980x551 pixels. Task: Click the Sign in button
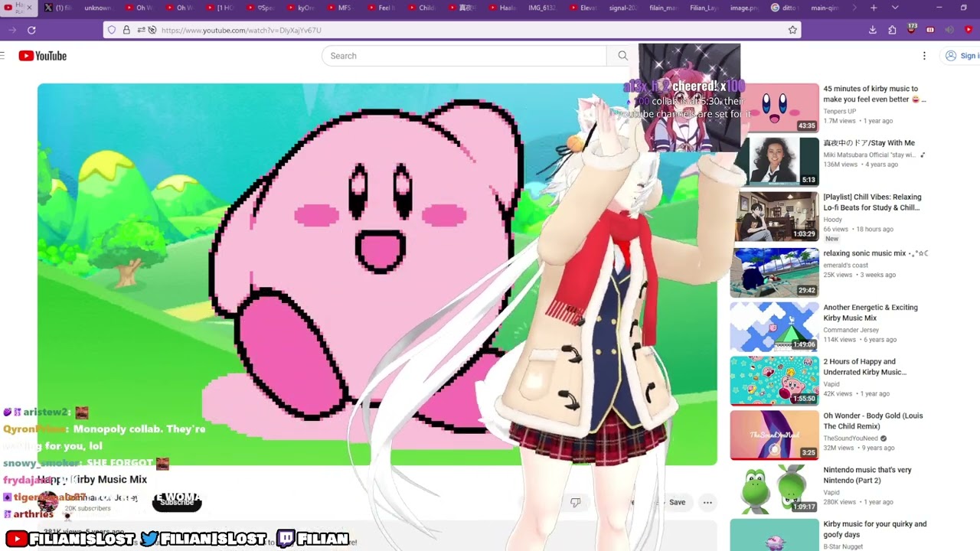pyautogui.click(x=962, y=56)
